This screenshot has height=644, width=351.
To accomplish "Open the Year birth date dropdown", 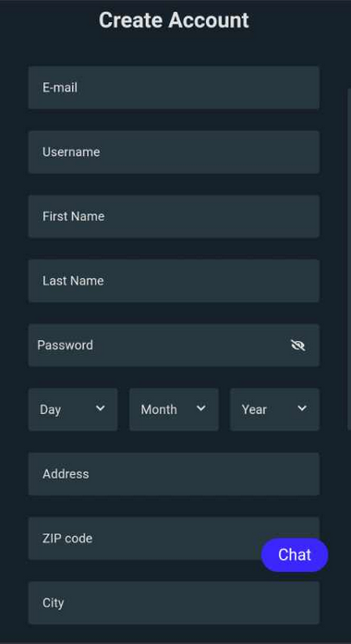I will tap(274, 409).
